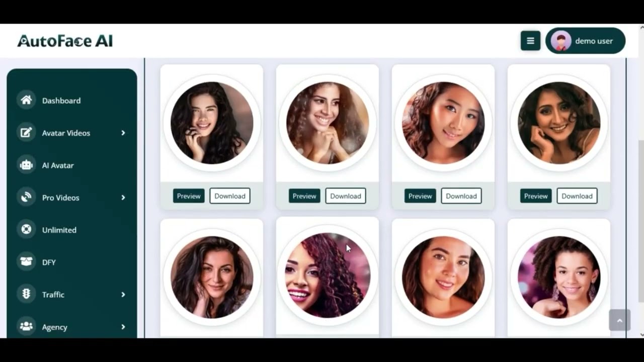
Task: Expand the Pro Videos submenu arrow
Action: (123, 198)
